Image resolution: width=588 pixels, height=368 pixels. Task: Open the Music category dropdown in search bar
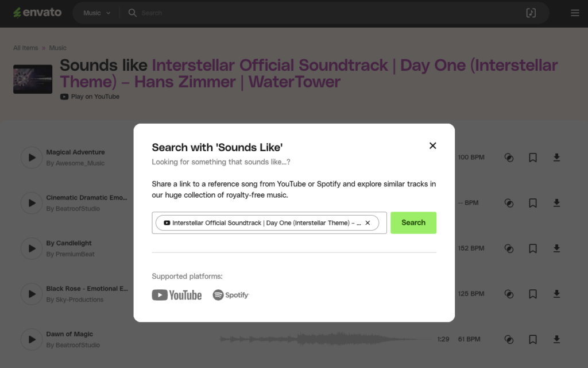(95, 12)
